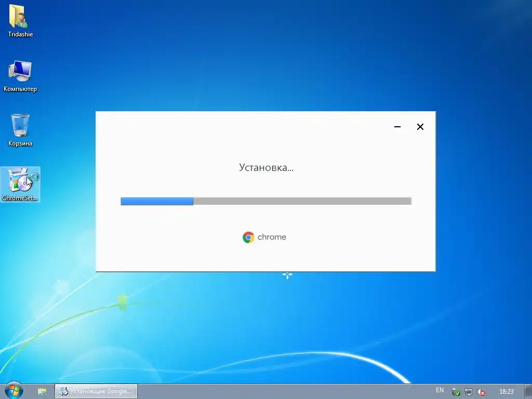The image size is (532, 399).
Task: Click the Установщик Google taskbar button
Action: pyautogui.click(x=96, y=391)
